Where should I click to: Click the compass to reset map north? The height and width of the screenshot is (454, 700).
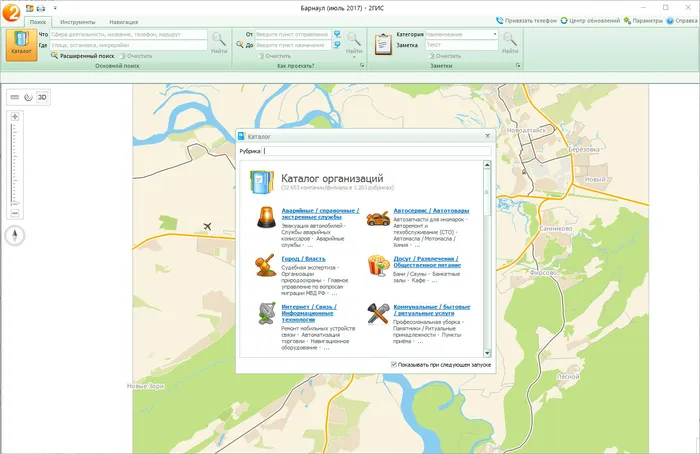(x=15, y=235)
